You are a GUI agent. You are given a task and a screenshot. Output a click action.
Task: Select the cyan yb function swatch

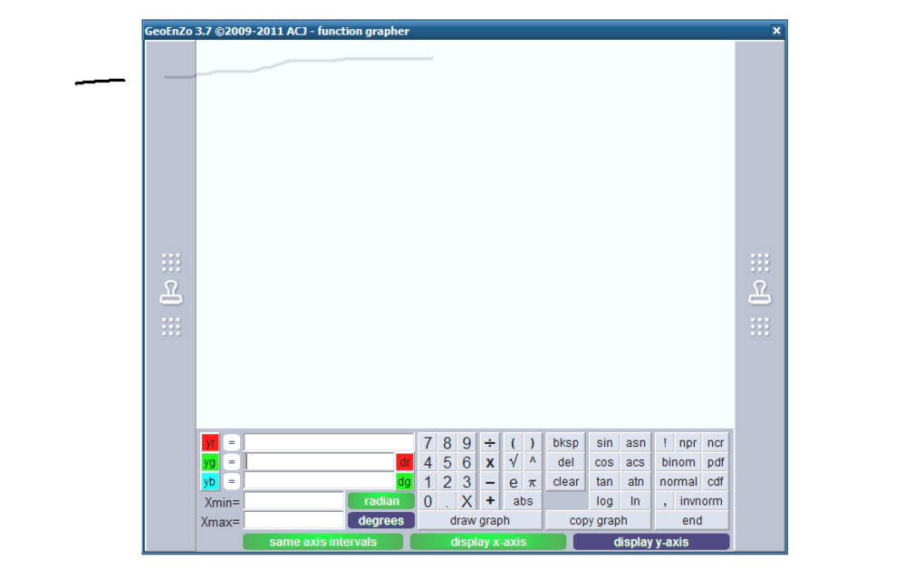210,482
